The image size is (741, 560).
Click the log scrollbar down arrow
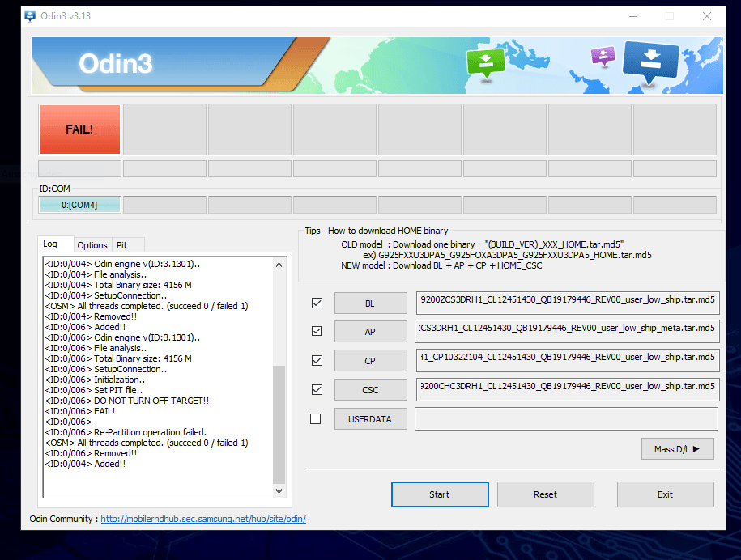(x=279, y=491)
